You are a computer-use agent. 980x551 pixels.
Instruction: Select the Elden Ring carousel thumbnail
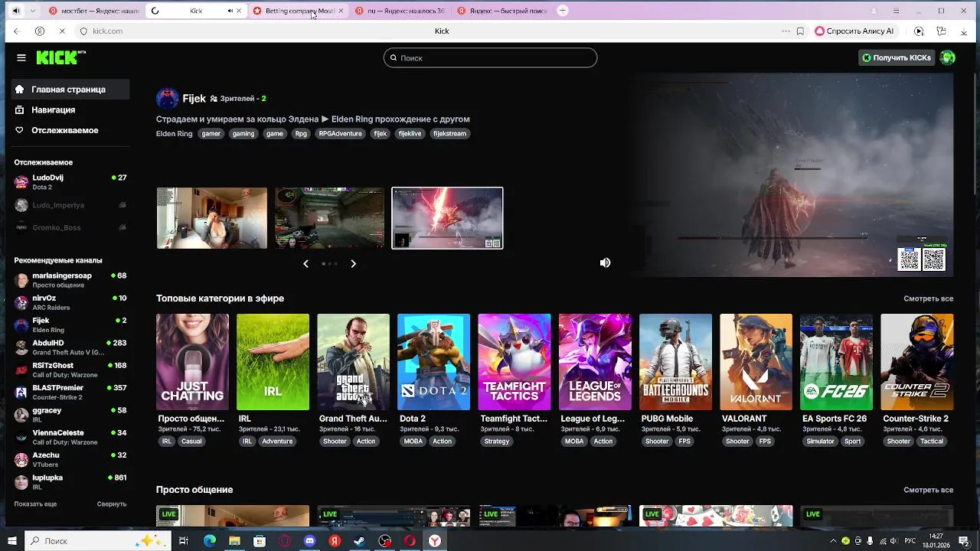pos(447,218)
